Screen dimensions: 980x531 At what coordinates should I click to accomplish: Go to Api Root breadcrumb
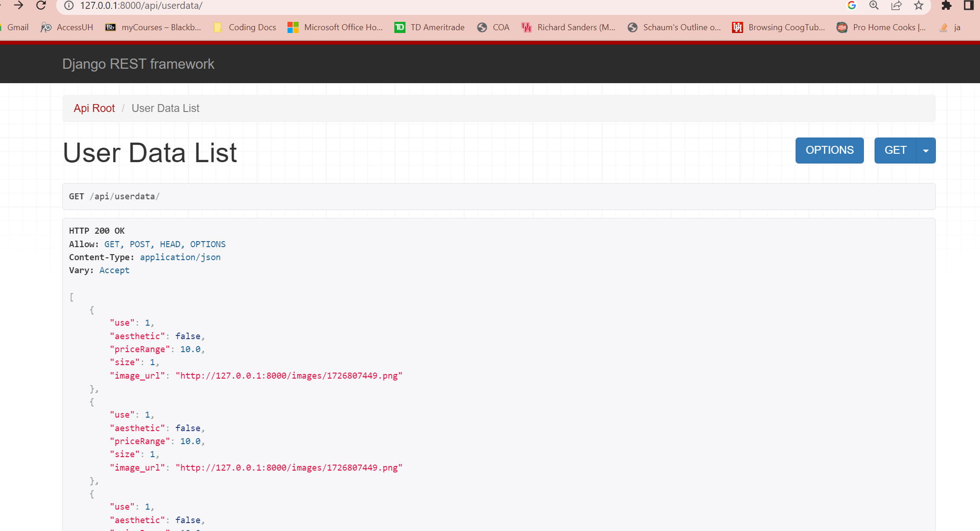coord(94,108)
